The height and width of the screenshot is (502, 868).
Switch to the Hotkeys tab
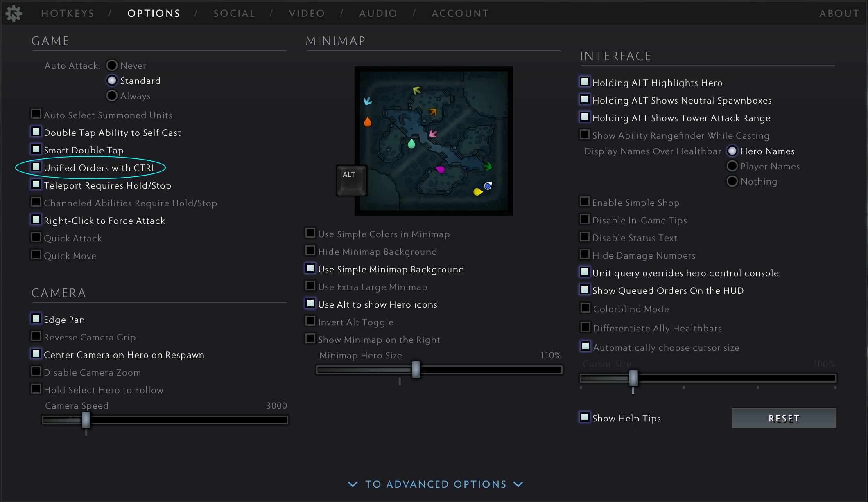click(x=68, y=14)
